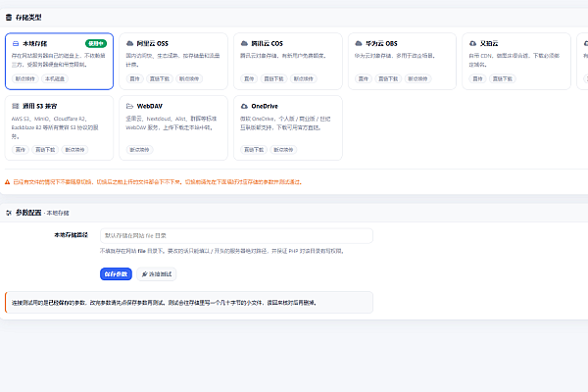Screen dimensions: 588x392
Task: Click the 微软 OneDrive description text
Action: [285, 123]
